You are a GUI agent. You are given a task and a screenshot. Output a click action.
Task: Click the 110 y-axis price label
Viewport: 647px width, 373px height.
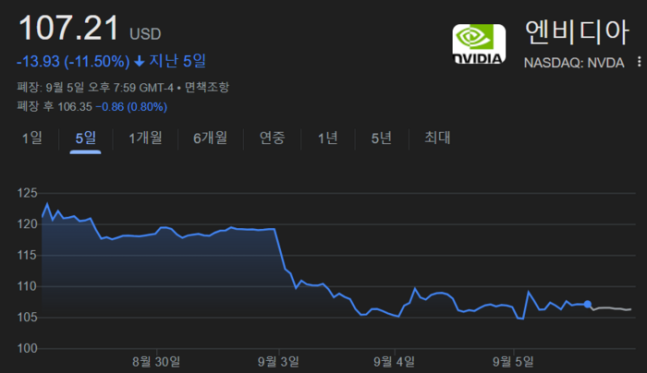[27, 286]
